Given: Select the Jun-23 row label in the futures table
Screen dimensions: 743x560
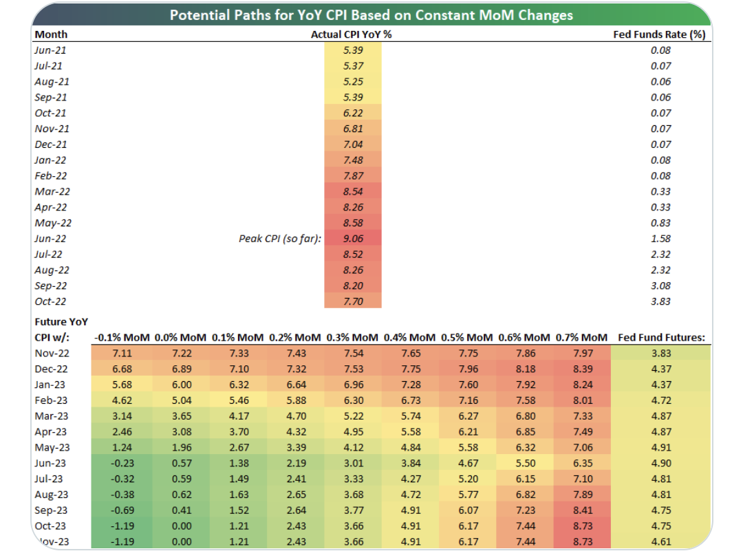Looking at the screenshot, I should click(x=52, y=463).
